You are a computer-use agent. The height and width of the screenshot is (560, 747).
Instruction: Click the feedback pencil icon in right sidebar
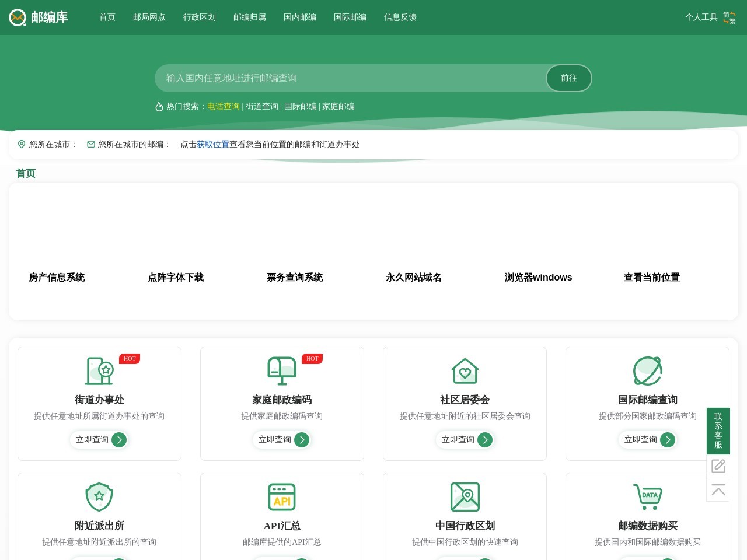click(718, 466)
